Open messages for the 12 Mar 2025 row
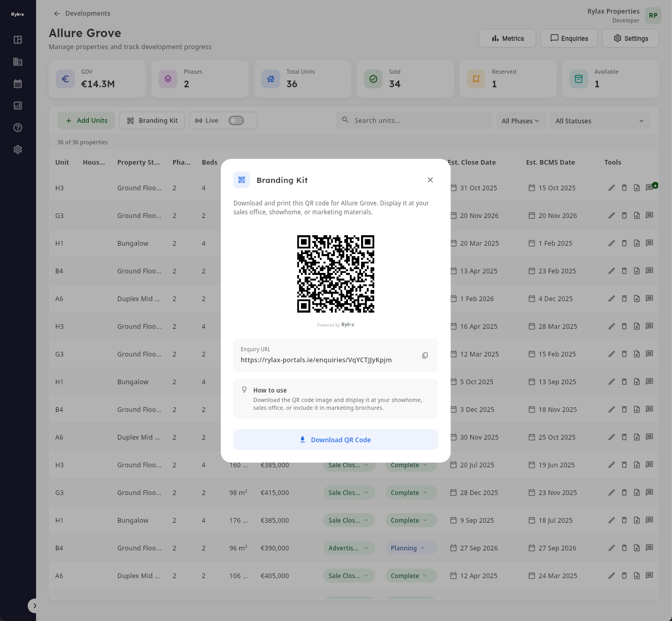672x621 pixels. click(650, 354)
